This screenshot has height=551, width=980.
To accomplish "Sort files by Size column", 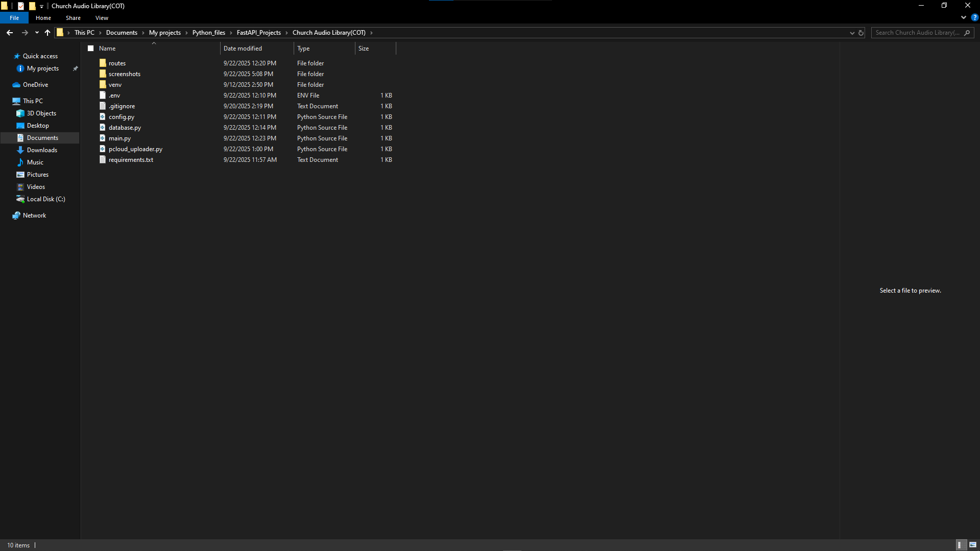I will (364, 49).
